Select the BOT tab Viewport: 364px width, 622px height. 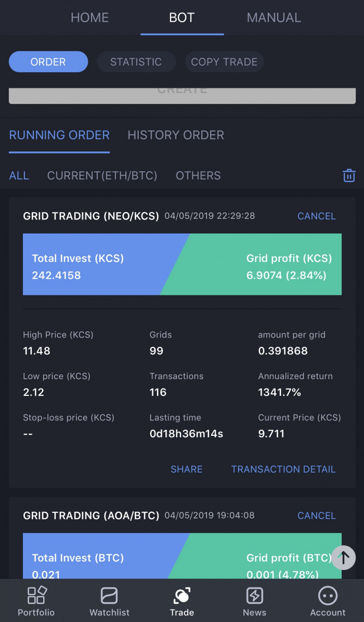182,18
